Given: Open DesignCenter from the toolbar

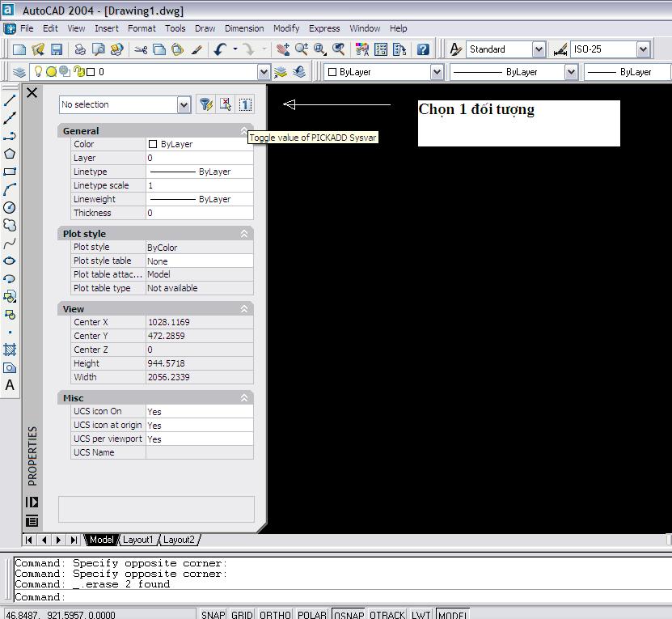Looking at the screenshot, I should click(381, 49).
